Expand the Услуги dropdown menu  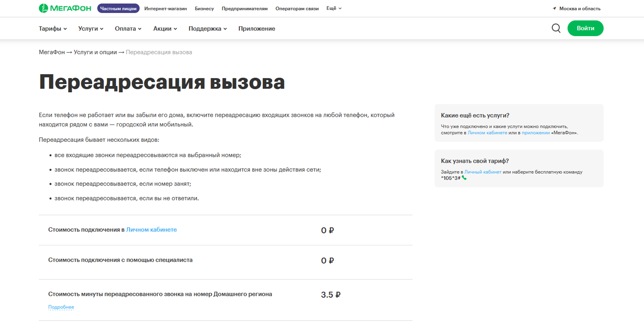(91, 29)
